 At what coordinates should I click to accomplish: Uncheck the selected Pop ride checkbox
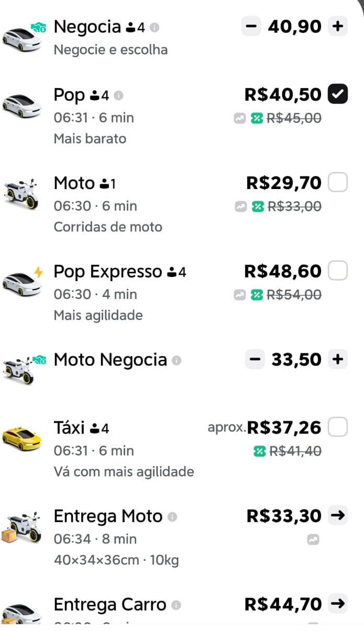pyautogui.click(x=338, y=94)
